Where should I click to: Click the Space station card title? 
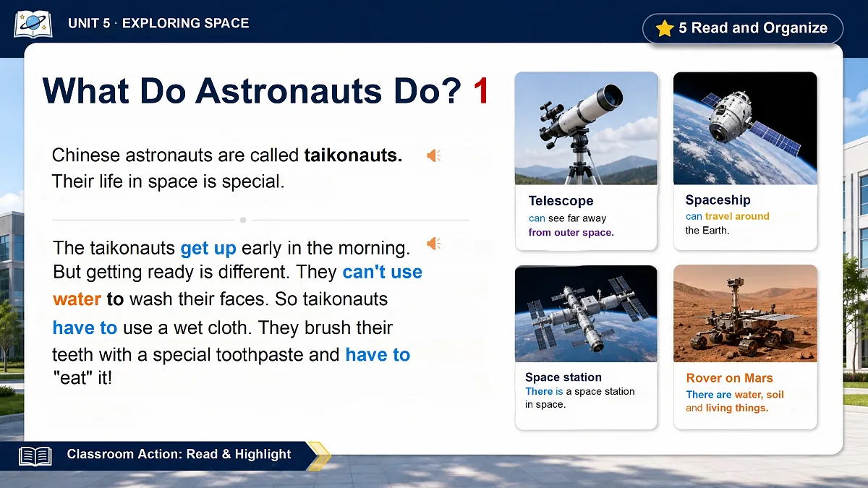pyautogui.click(x=563, y=377)
